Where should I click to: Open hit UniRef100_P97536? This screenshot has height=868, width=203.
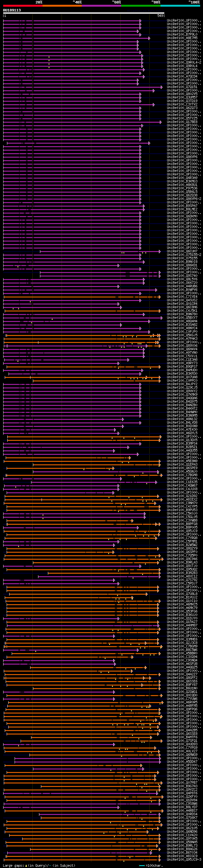point(182,188)
